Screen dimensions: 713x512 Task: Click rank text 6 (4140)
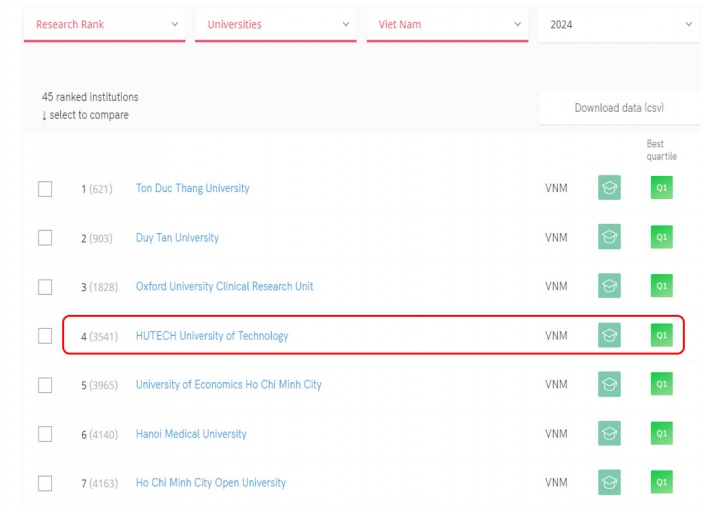[100, 435]
